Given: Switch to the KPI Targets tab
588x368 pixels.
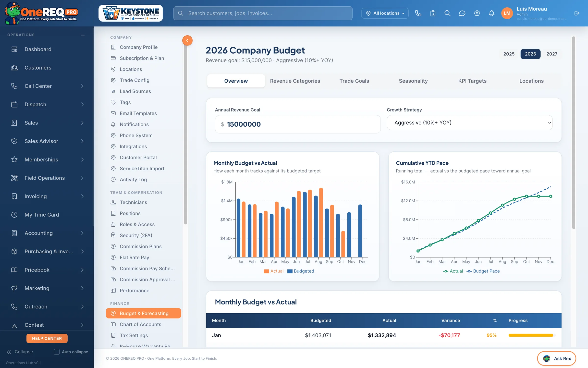Looking at the screenshot, I should (472, 81).
